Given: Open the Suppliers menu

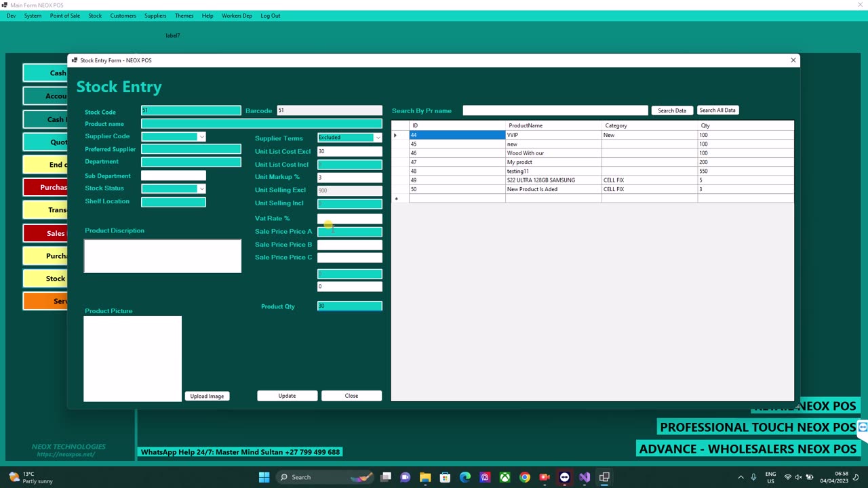Looking at the screenshot, I should pos(155,16).
